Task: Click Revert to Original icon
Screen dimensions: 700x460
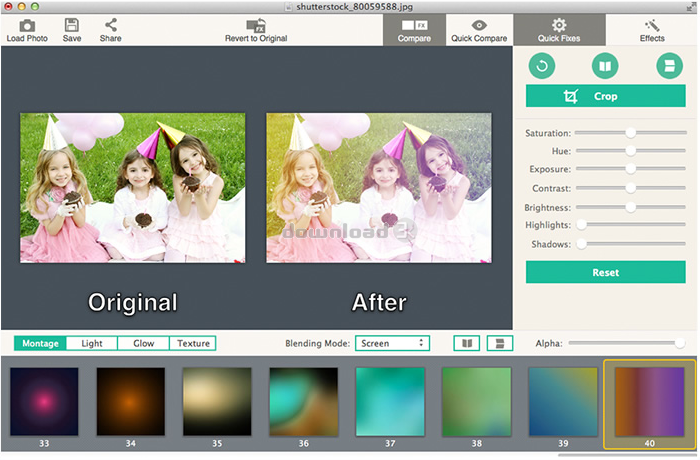Action: click(256, 25)
